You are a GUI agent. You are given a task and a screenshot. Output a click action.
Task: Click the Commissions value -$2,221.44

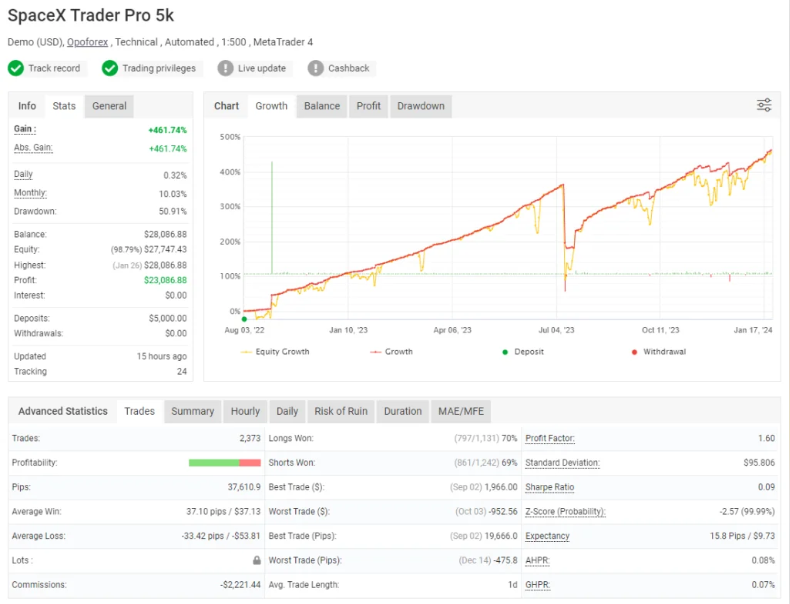tap(240, 585)
